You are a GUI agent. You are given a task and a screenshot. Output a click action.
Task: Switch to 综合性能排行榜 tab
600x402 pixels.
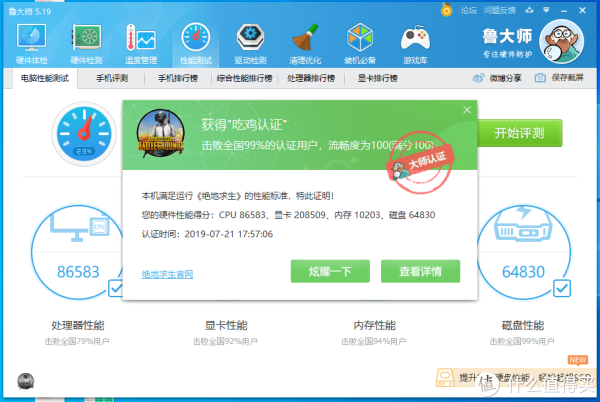pos(245,78)
